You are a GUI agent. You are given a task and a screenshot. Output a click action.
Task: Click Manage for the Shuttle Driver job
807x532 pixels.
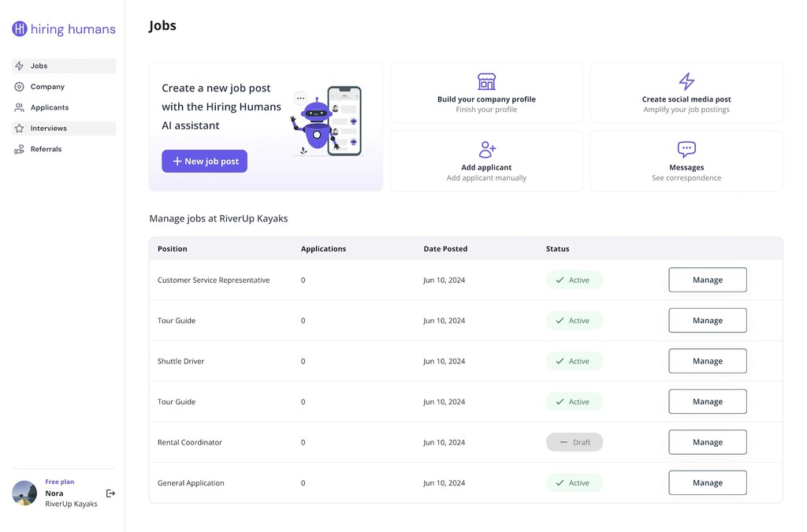click(708, 361)
